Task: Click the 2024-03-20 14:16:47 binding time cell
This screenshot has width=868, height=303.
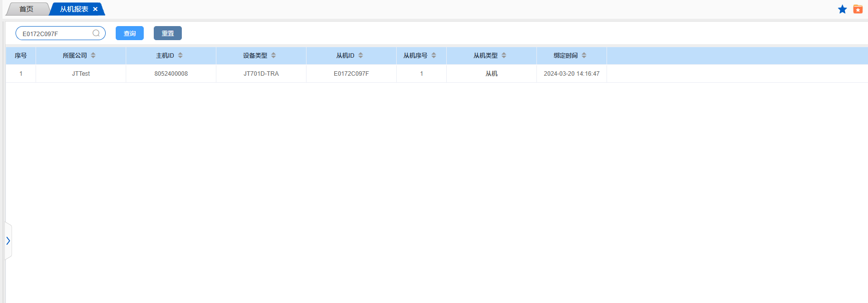Action: pos(571,74)
